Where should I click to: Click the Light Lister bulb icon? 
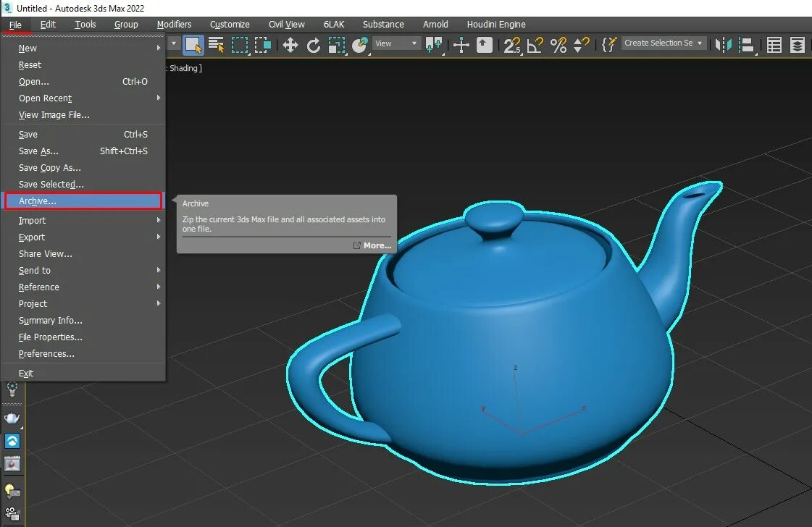pos(12,490)
